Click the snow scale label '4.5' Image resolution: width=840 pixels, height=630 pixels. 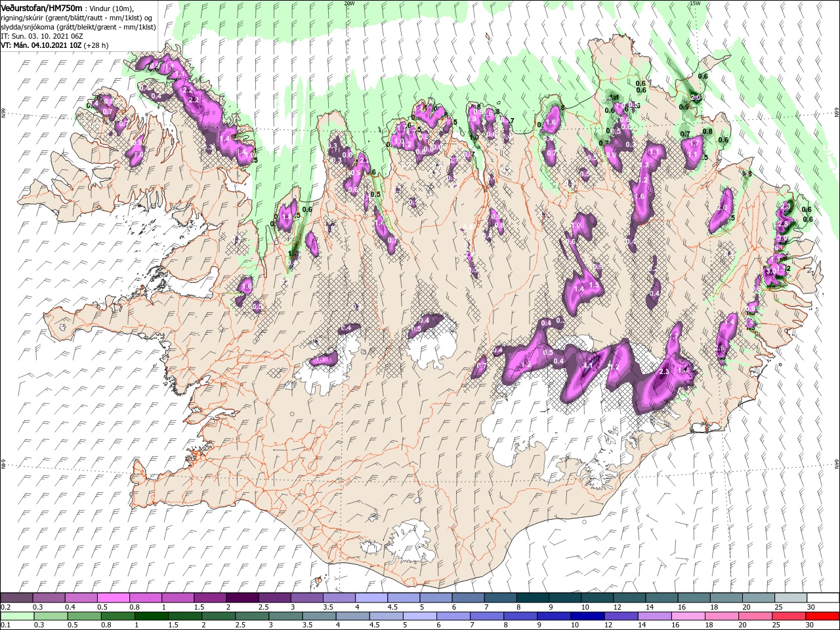(x=392, y=607)
